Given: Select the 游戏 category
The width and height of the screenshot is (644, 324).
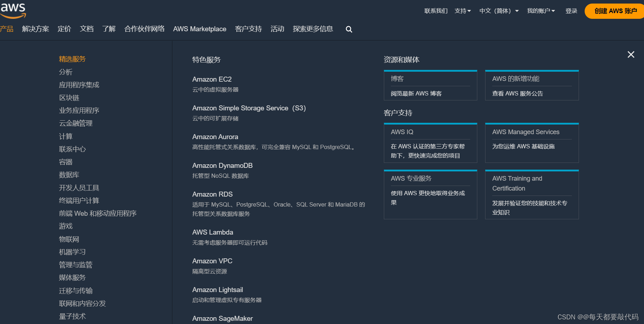Looking at the screenshot, I should [66, 226].
